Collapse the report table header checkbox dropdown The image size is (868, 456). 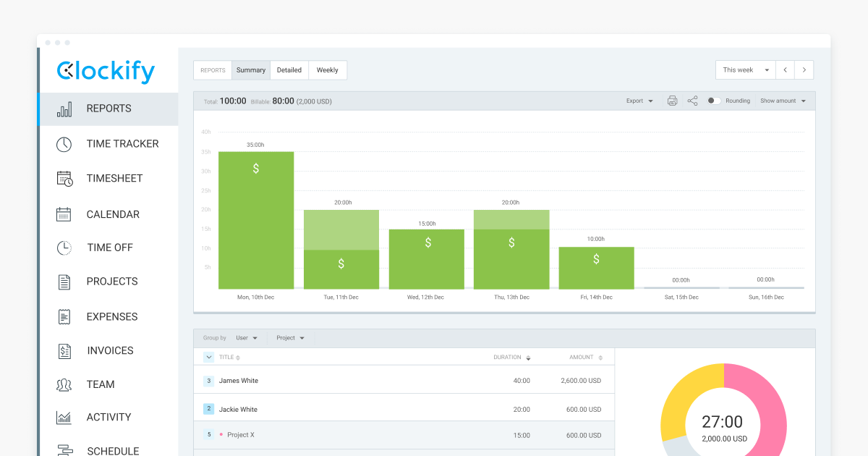[x=208, y=357]
